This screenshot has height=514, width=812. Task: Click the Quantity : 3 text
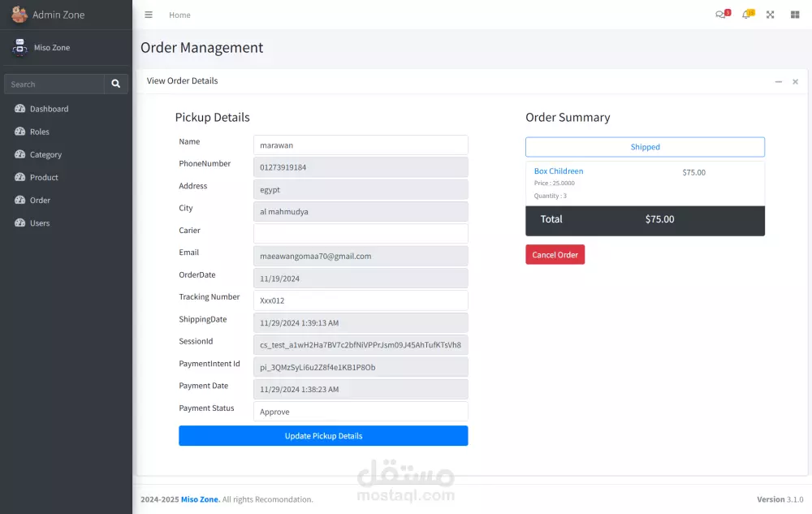coord(550,196)
